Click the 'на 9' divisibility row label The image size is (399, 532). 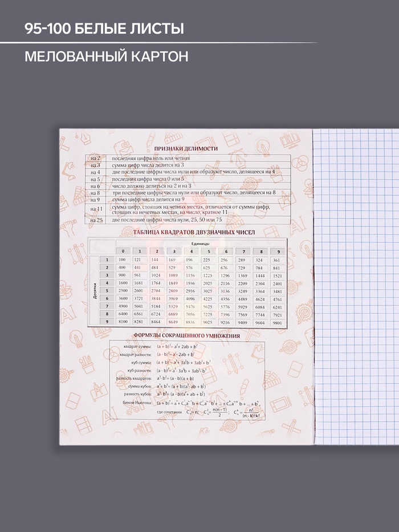pos(95,200)
